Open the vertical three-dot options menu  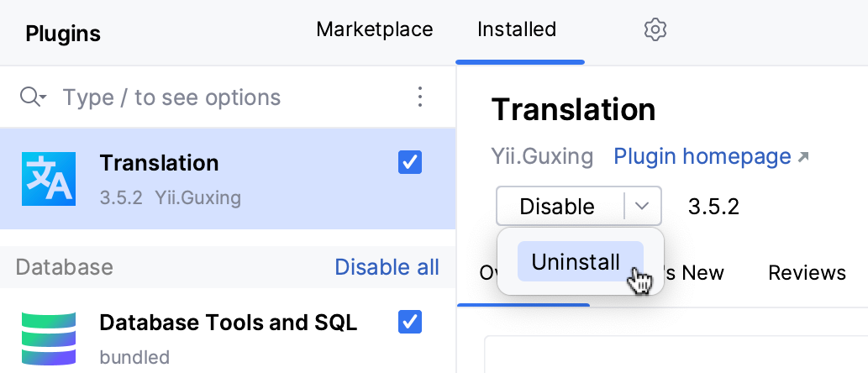tap(421, 97)
